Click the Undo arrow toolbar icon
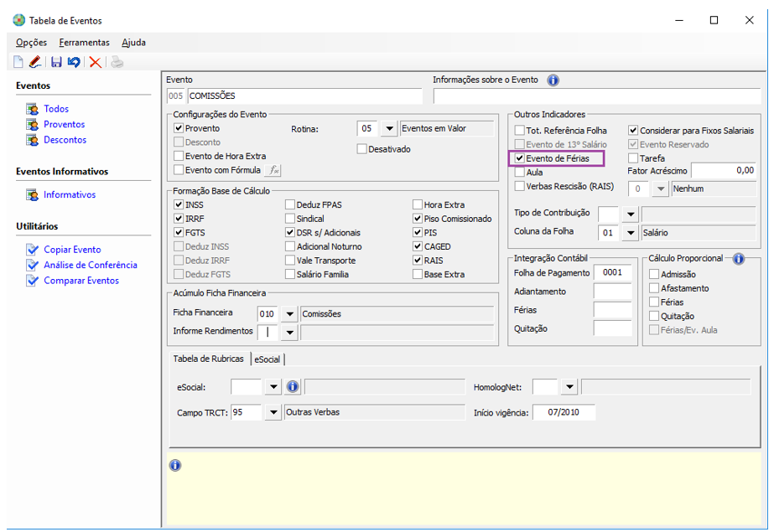Screen dimensions: 774x532 pyautogui.click(x=74, y=62)
